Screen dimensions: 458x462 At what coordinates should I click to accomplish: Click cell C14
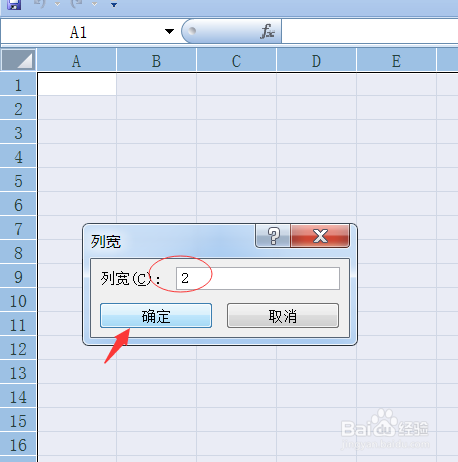(x=237, y=396)
